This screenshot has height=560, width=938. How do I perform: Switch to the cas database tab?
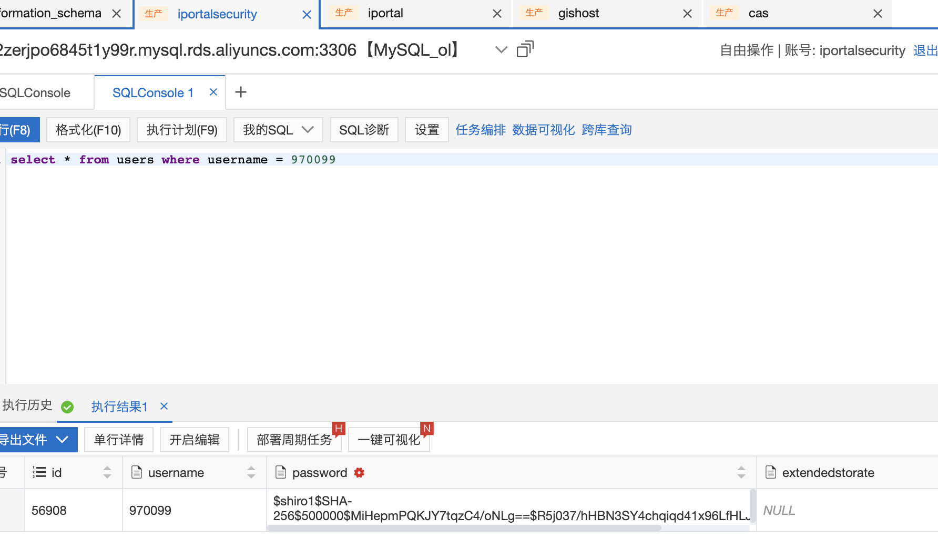click(x=758, y=13)
